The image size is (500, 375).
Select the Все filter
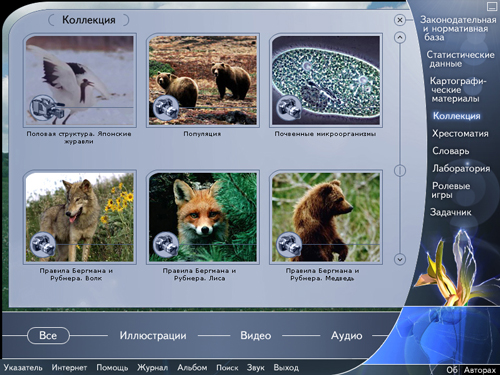coord(48,335)
